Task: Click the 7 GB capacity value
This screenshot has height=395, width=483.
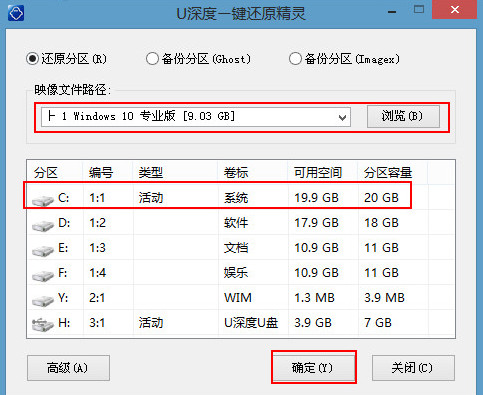Action: click(x=378, y=323)
